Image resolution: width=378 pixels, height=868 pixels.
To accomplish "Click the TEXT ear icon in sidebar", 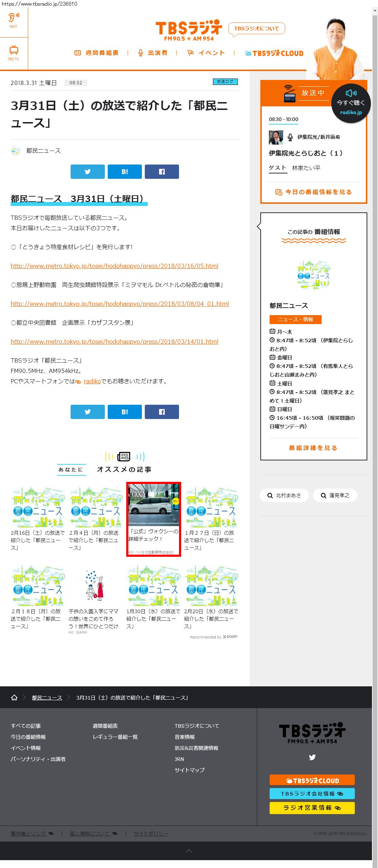I will click(x=13, y=20).
